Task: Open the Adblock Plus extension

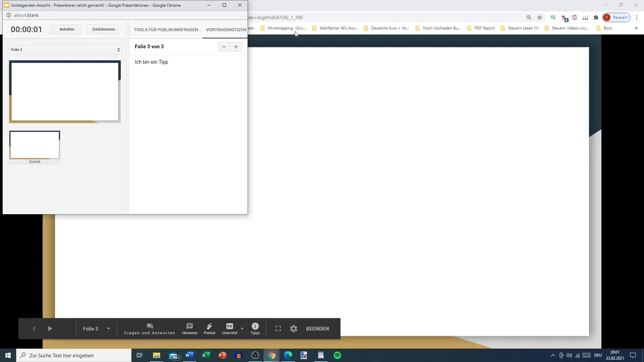Action: click(575, 17)
